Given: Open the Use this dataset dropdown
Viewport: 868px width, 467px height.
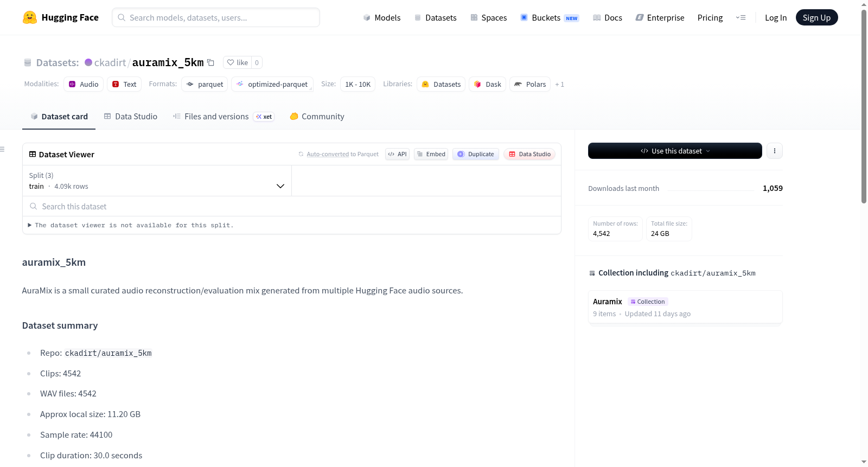Looking at the screenshot, I should [x=675, y=151].
